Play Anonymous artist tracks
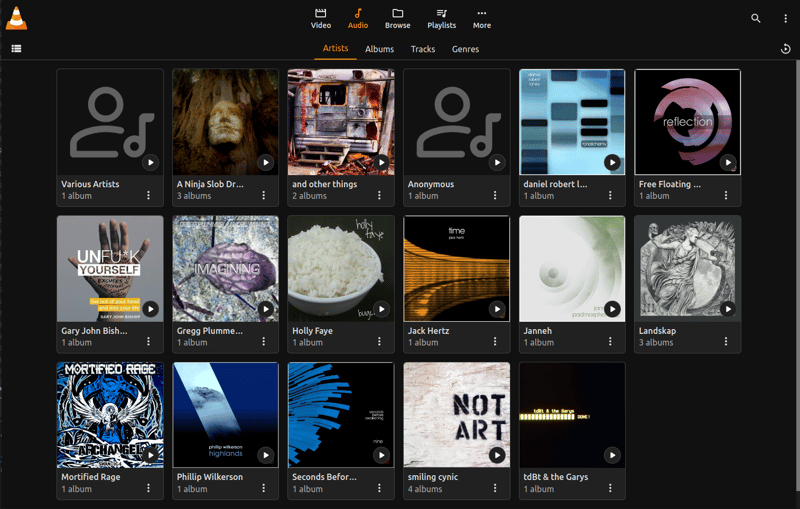 (x=497, y=163)
